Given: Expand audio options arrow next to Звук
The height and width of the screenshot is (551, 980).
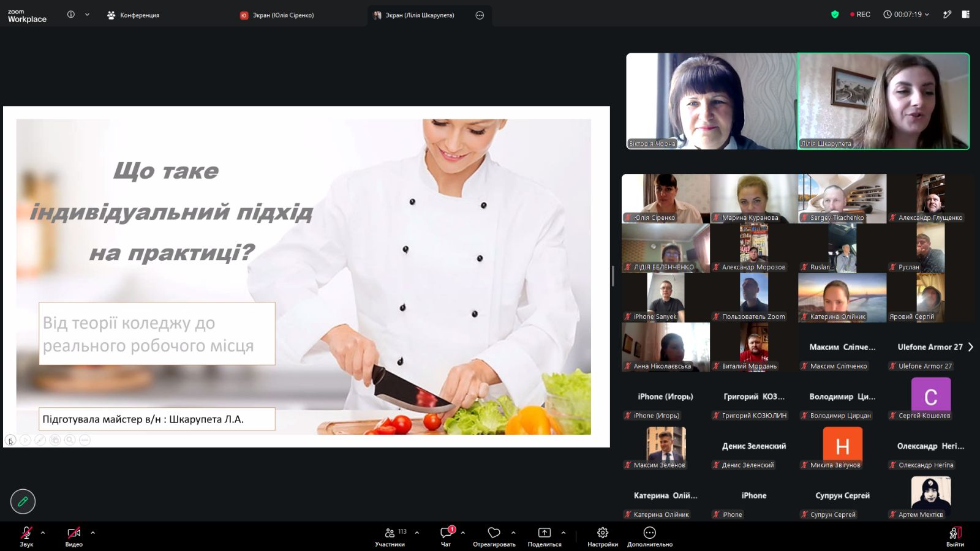Looking at the screenshot, I should coord(43,533).
